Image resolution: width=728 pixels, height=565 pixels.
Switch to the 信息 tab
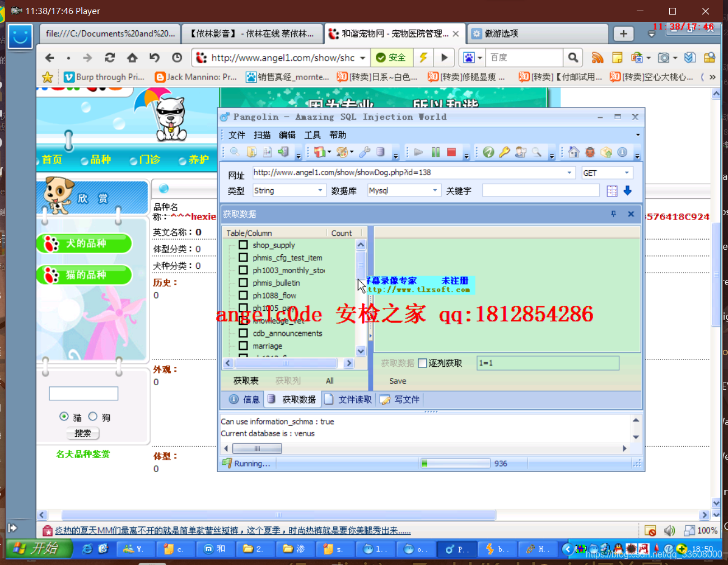244,399
